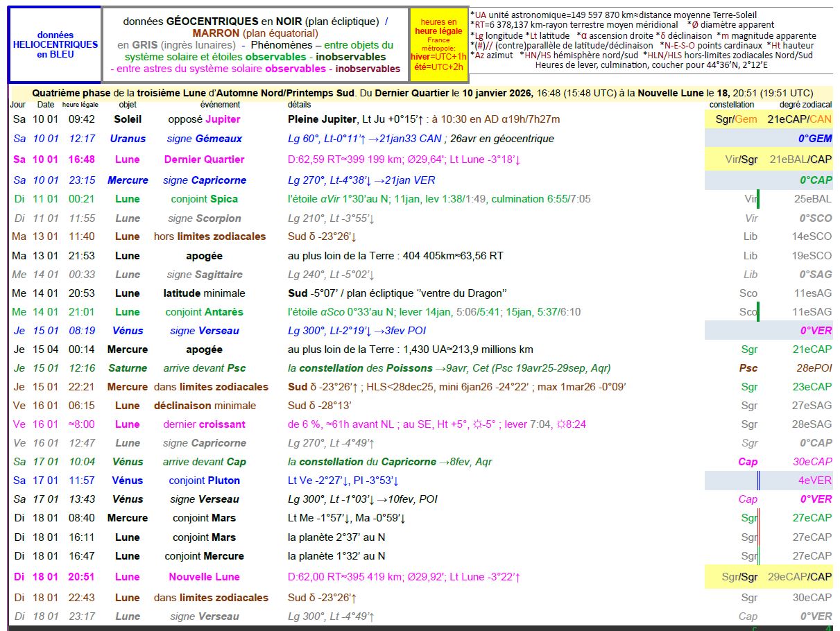Select the 'événement' column header

click(x=220, y=105)
